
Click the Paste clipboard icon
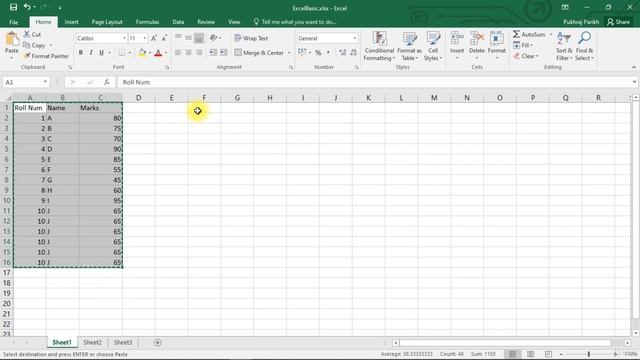(12, 40)
